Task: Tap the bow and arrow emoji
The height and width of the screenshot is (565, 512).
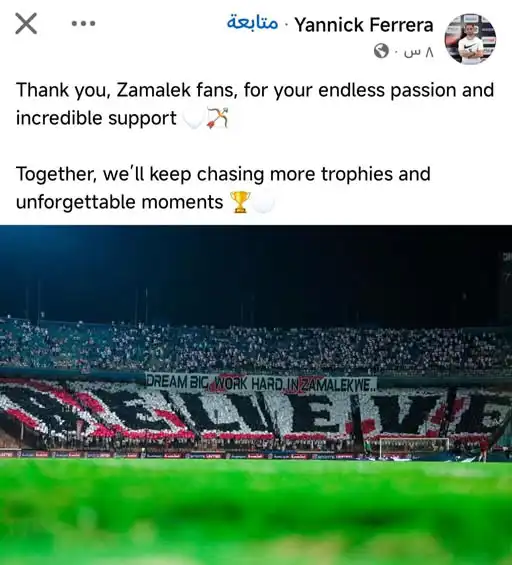Action: 217,118
